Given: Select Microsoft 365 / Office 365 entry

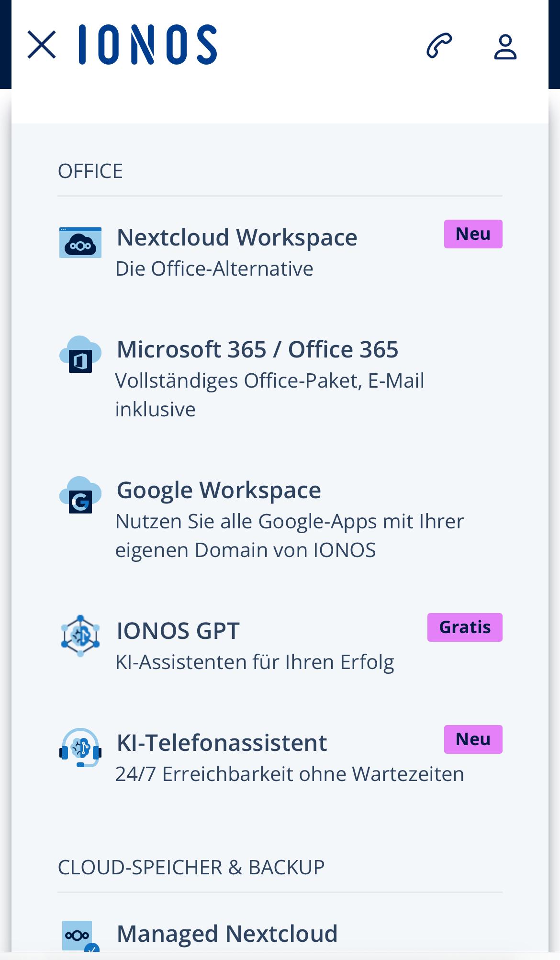Looking at the screenshot, I should click(x=258, y=350).
